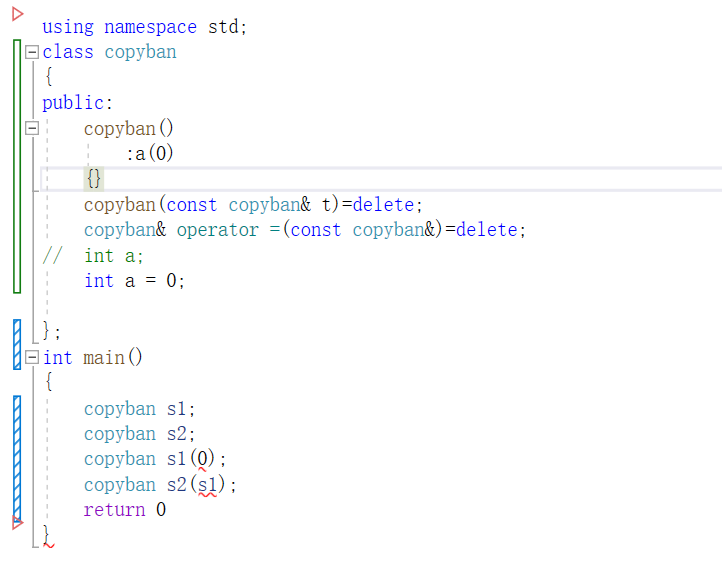Click the error-underlined s1 in 'copyban s2(s1);'

[x=207, y=485]
